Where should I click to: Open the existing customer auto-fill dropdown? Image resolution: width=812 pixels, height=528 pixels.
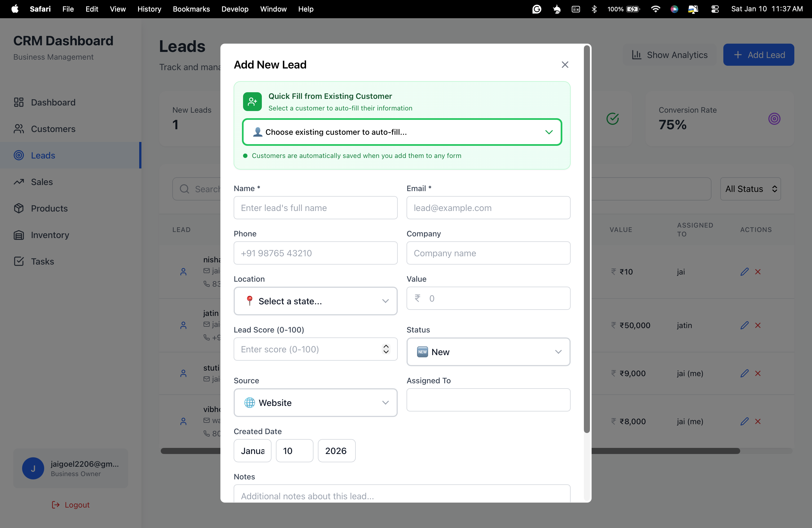402,132
